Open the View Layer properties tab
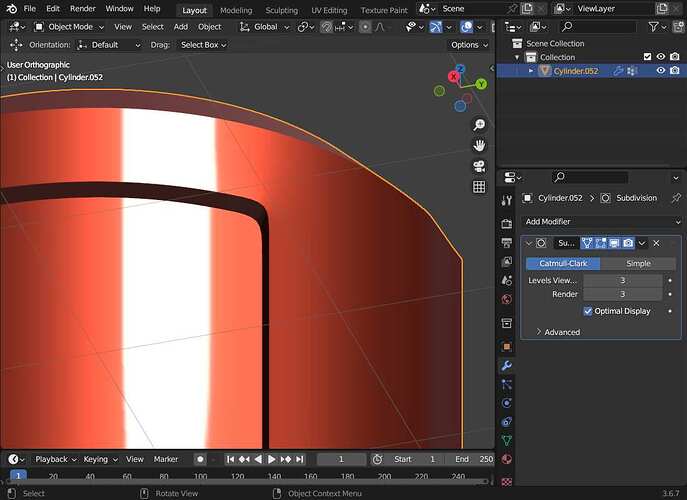This screenshot has width=687, height=500. 506,262
